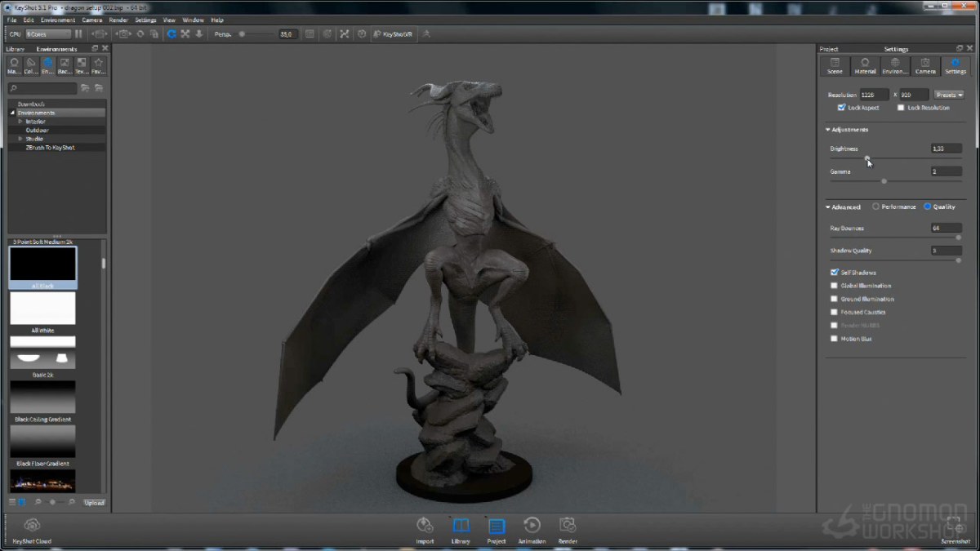This screenshot has width=980, height=551.
Task: Enable Global Illumination checkbox
Action: [834, 286]
